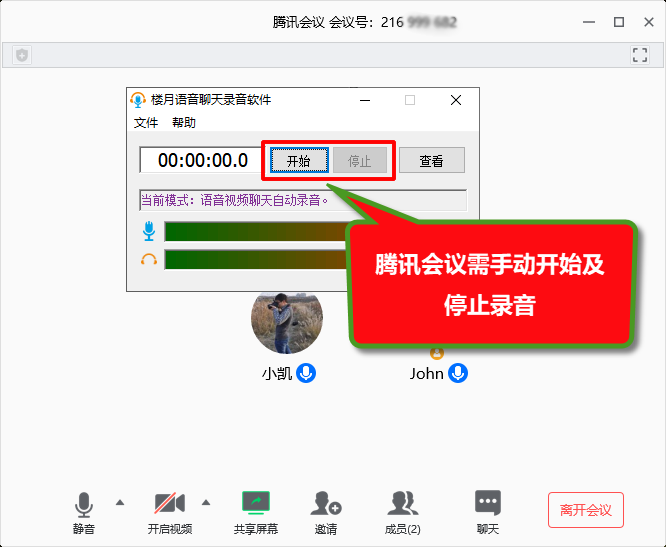Click the 楼月语音聊天录音软件 title bar icon
This screenshot has width=666, height=547.
tap(138, 100)
